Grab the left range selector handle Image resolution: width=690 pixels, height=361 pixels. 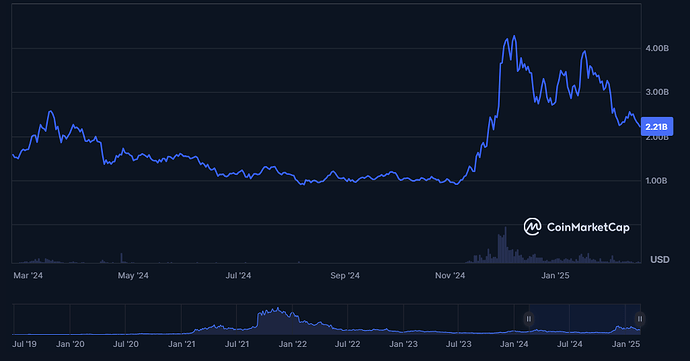(529, 319)
